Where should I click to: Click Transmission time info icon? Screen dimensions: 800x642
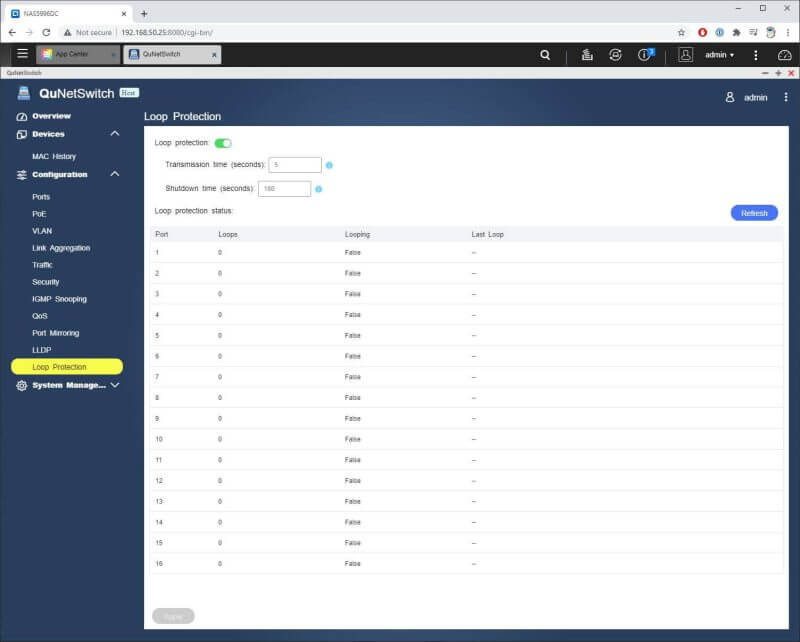[x=329, y=165]
